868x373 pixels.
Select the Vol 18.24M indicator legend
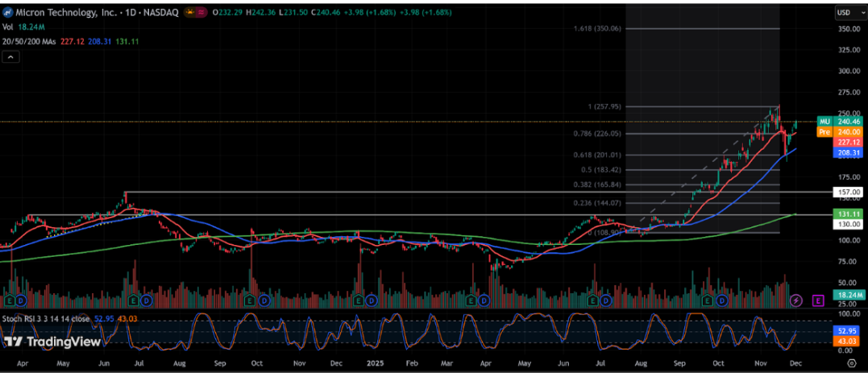[23, 27]
